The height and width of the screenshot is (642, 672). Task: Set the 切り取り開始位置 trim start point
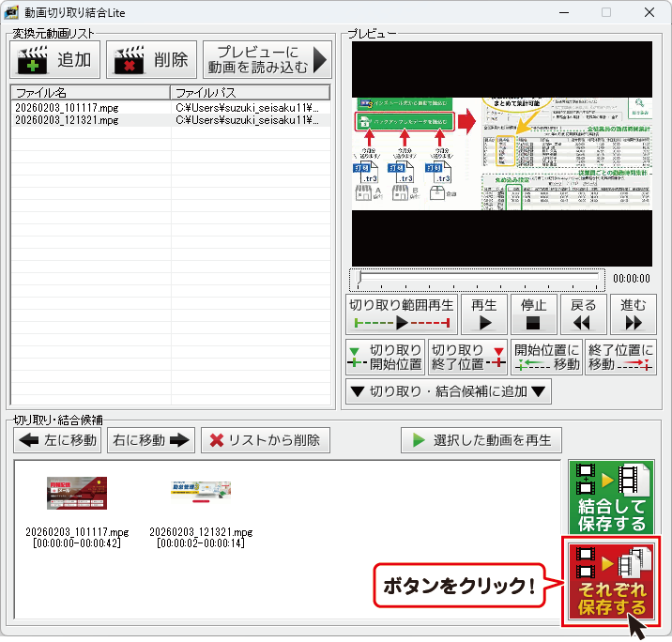click(385, 358)
